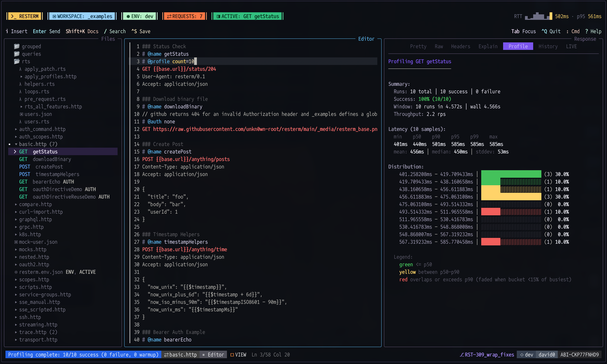Switch to the Pretty response tab
This screenshot has width=607, height=364.
[x=418, y=46]
